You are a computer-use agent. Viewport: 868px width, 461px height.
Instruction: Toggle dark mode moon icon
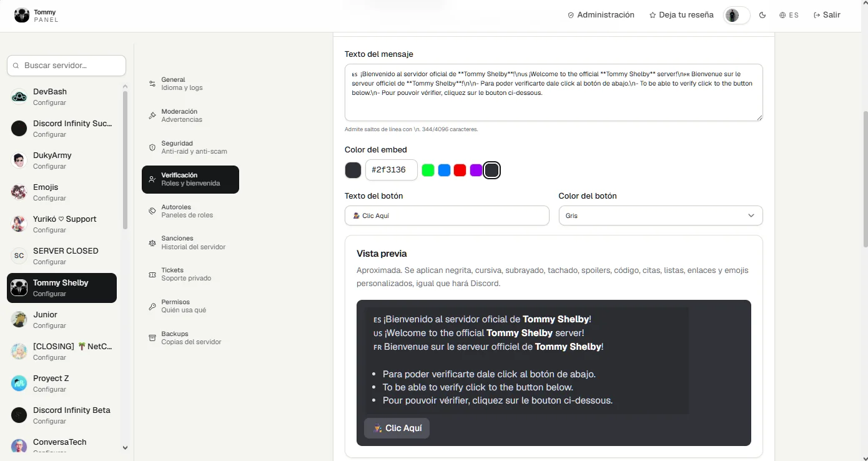pyautogui.click(x=762, y=16)
